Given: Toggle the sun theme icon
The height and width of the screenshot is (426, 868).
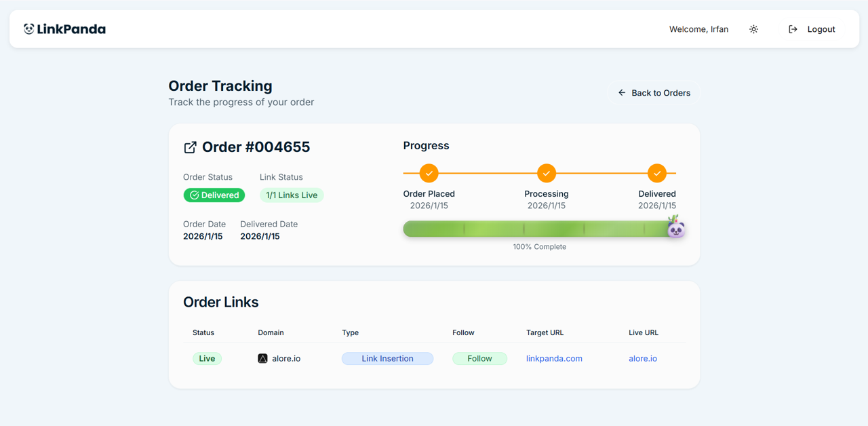Looking at the screenshot, I should [753, 29].
